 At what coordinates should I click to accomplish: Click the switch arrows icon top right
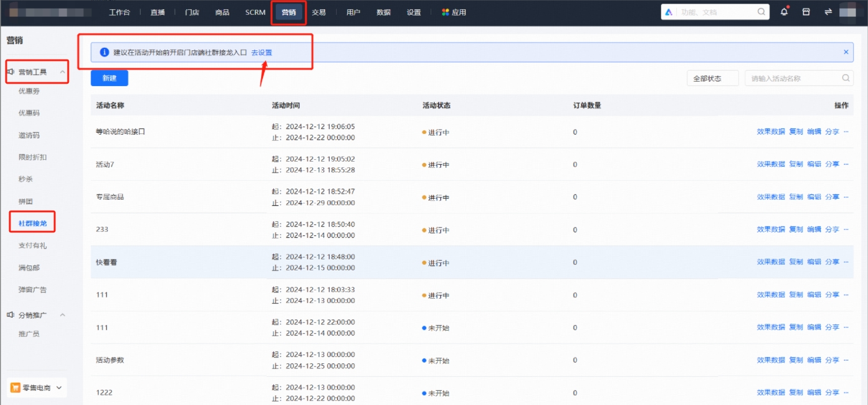point(827,11)
